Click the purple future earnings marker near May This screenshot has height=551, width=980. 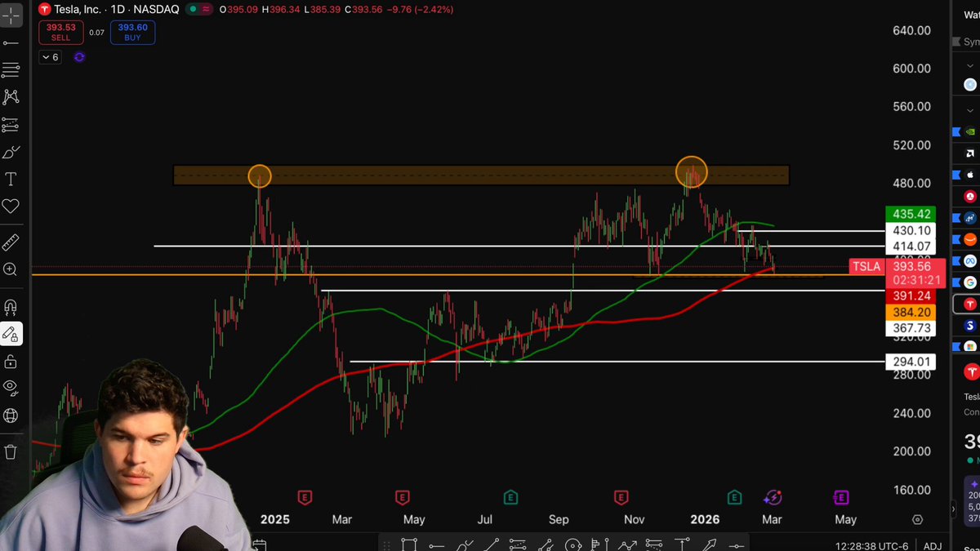pos(840,496)
